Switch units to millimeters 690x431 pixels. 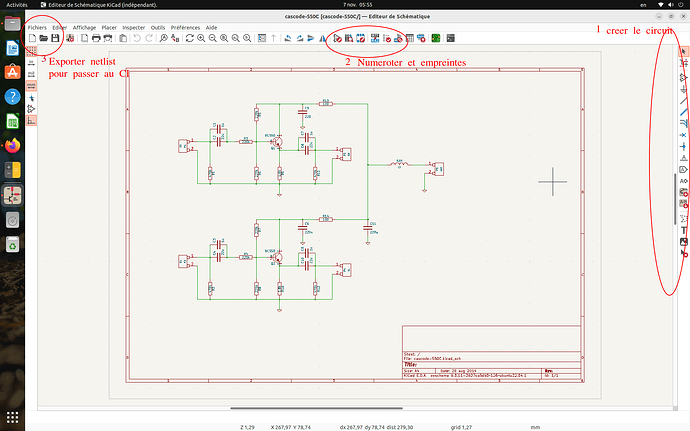point(31,86)
